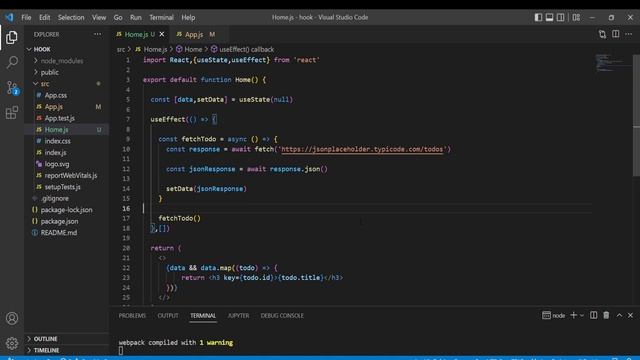This screenshot has width=640, height=360.
Task: Open the Run menu
Action: [136, 17]
